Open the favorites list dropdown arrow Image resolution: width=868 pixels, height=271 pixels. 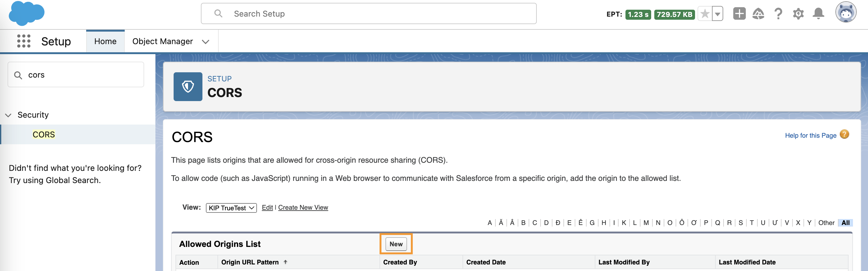718,14
